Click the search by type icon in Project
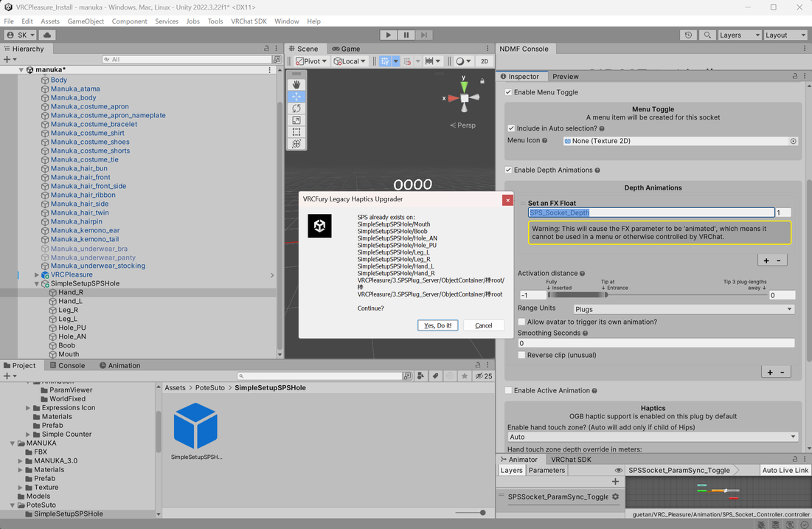812x529 pixels. [x=421, y=376]
